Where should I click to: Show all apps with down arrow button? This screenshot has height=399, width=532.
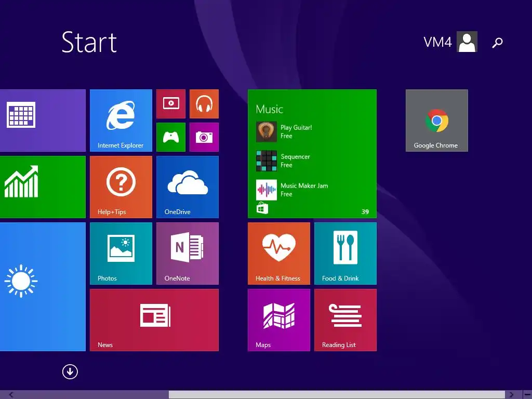click(x=70, y=371)
